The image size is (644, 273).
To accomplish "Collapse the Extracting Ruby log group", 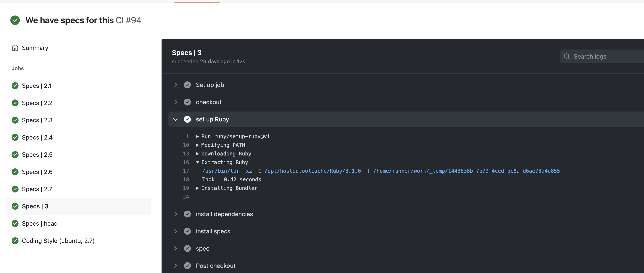I will pos(198,162).
